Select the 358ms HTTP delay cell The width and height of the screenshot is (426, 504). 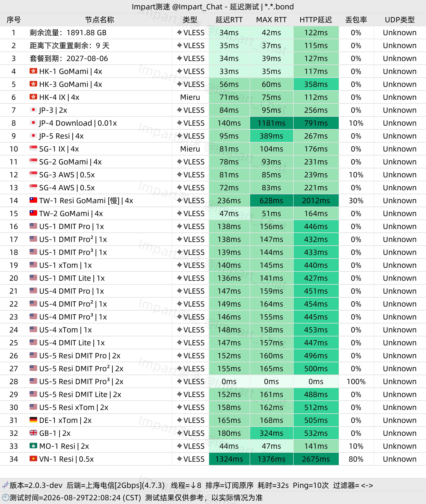tap(316, 84)
